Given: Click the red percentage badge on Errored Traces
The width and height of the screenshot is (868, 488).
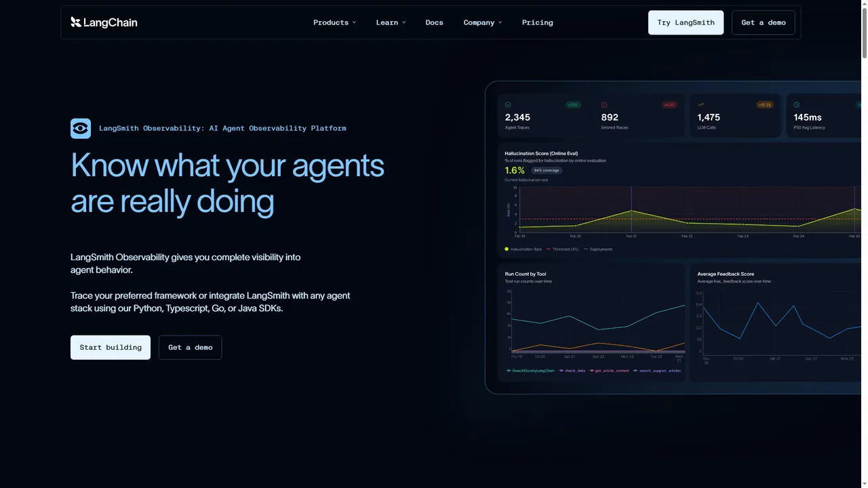Looking at the screenshot, I should click(x=669, y=105).
